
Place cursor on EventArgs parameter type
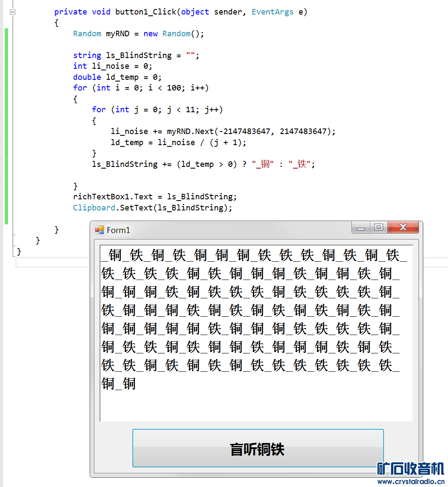click(272, 12)
